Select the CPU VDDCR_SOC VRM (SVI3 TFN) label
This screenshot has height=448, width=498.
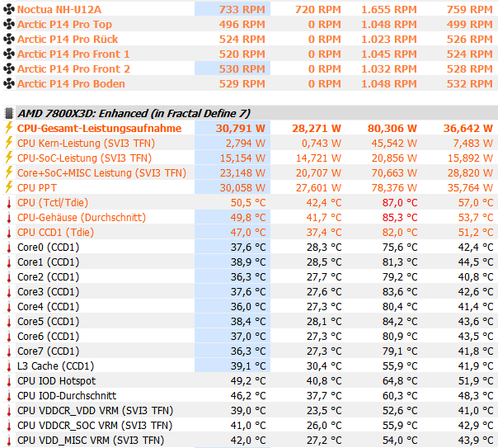[95, 426]
